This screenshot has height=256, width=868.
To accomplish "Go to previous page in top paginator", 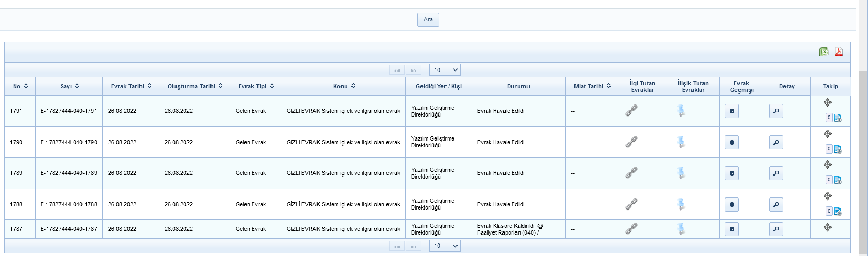I will click(397, 70).
